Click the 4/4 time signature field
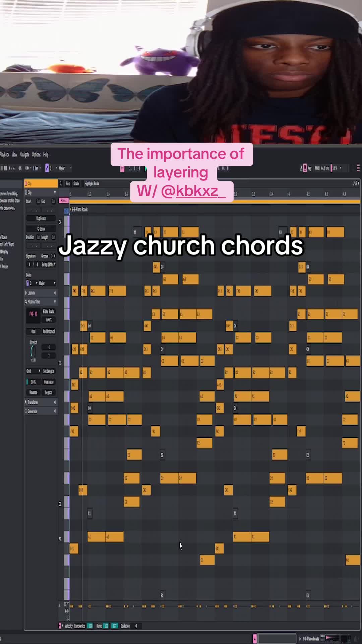Viewport: 362px width, 644px height. [12, 168]
